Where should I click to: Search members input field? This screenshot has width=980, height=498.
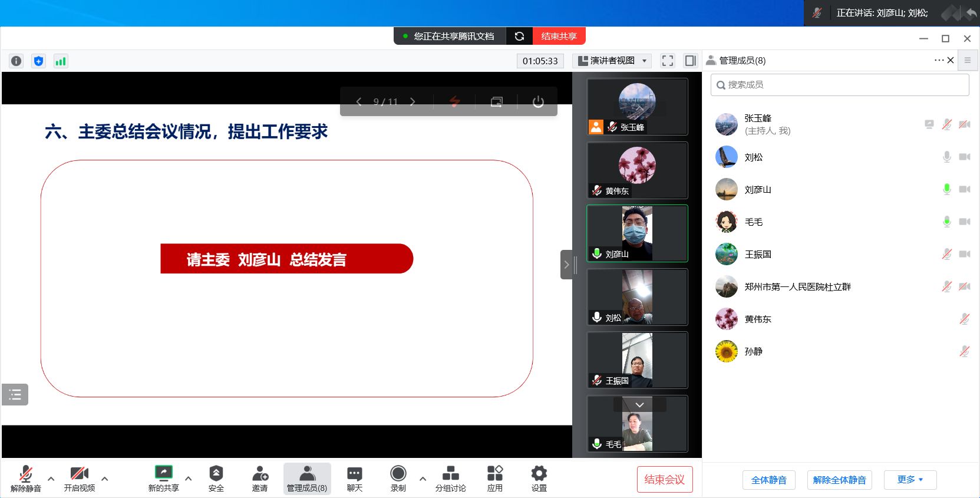tap(840, 85)
